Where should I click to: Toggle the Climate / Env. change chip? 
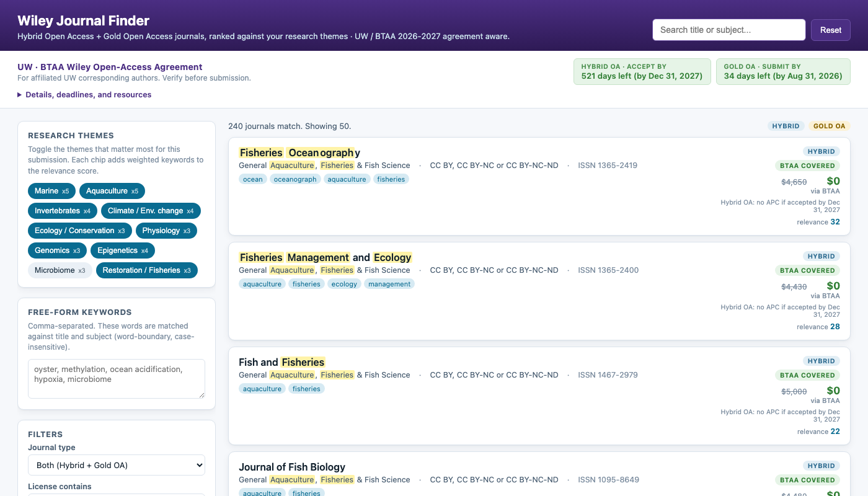pyautogui.click(x=151, y=211)
